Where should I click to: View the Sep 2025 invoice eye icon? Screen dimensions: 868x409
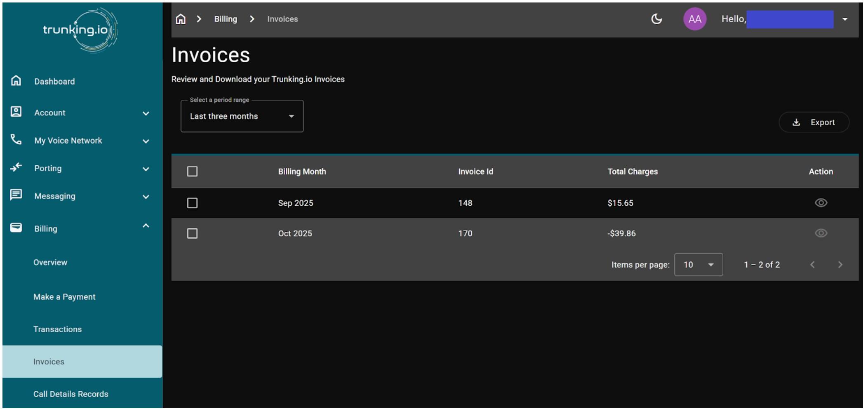click(x=821, y=203)
